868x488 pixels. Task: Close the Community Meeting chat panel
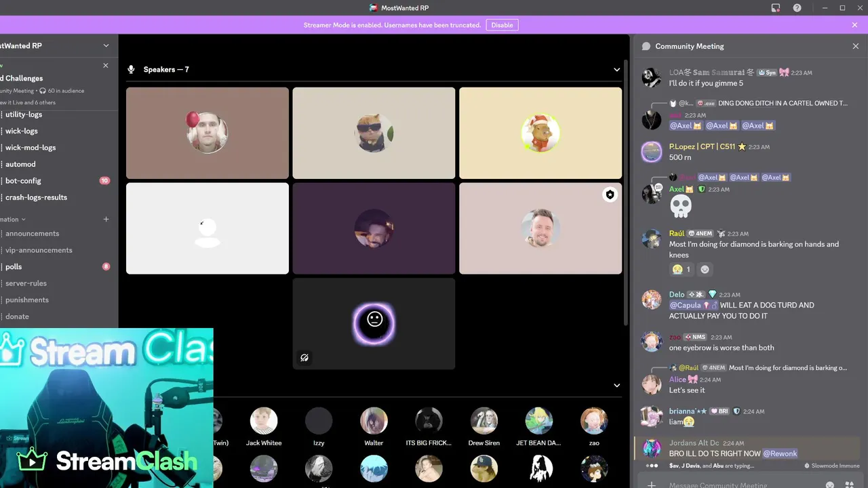click(855, 46)
